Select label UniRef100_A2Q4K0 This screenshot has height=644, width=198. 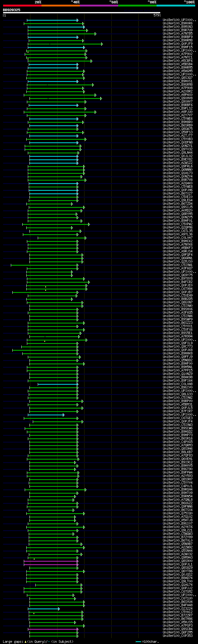point(178,183)
